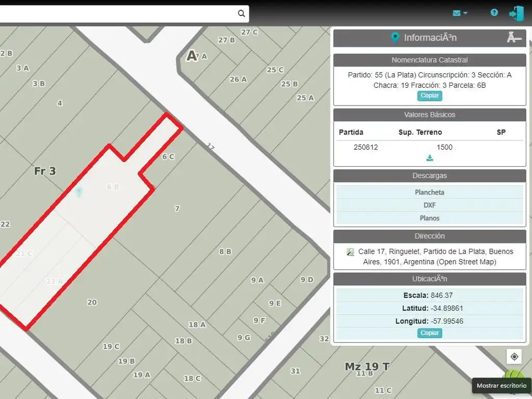Collapse the Información panel with minimize icon

pyautogui.click(x=514, y=37)
